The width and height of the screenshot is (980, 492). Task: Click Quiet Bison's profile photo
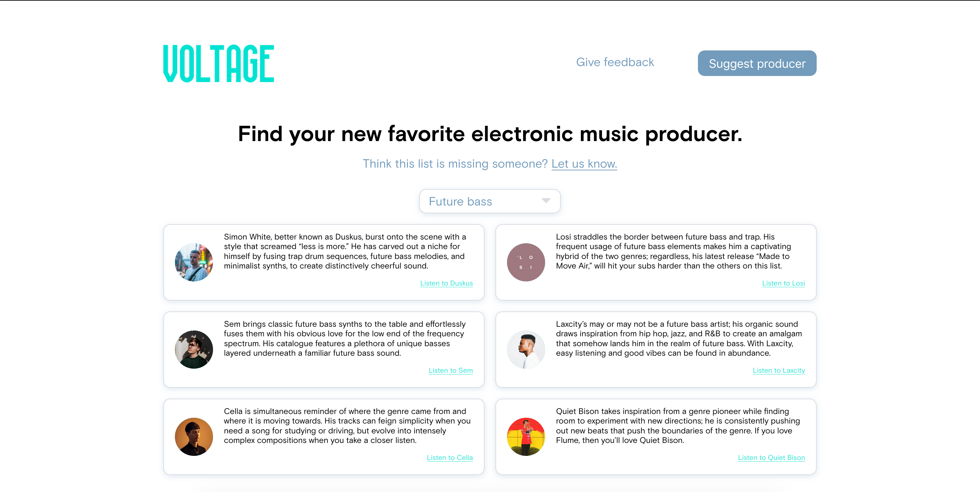[526, 436]
